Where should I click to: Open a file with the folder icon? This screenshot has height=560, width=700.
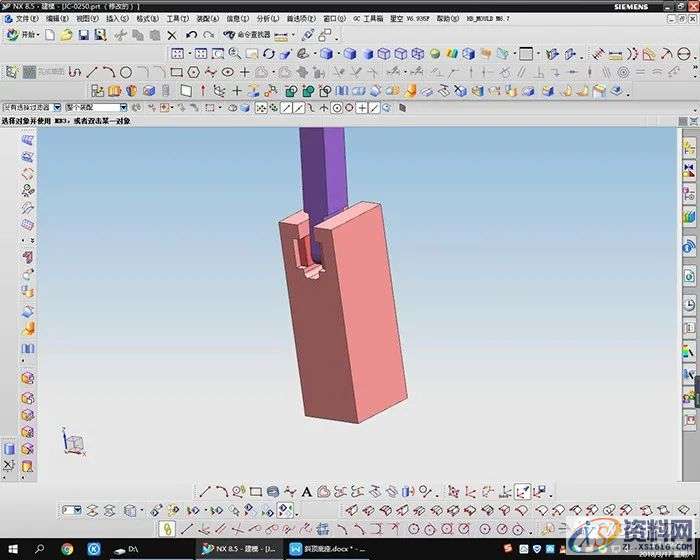[x=66, y=35]
